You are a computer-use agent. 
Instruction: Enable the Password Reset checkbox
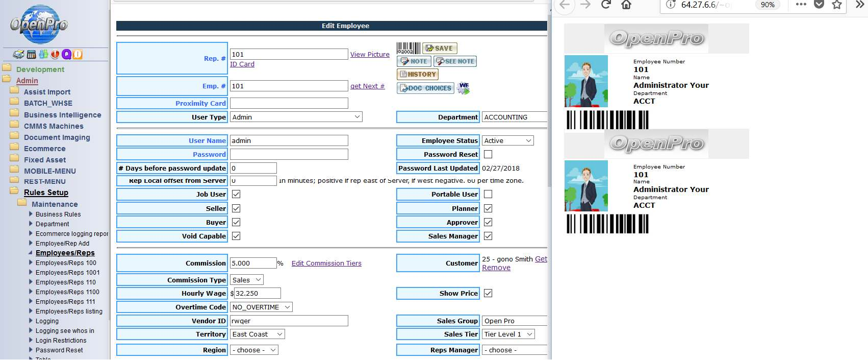[488, 154]
